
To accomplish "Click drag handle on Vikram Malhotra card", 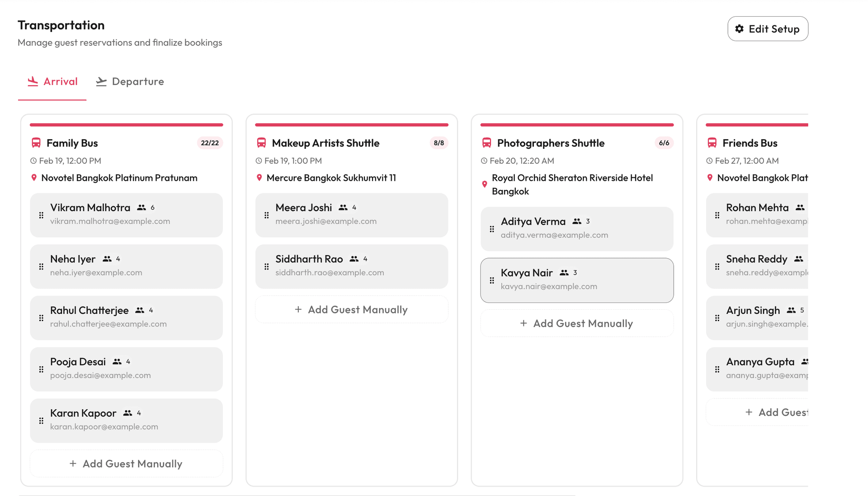I will point(41,215).
